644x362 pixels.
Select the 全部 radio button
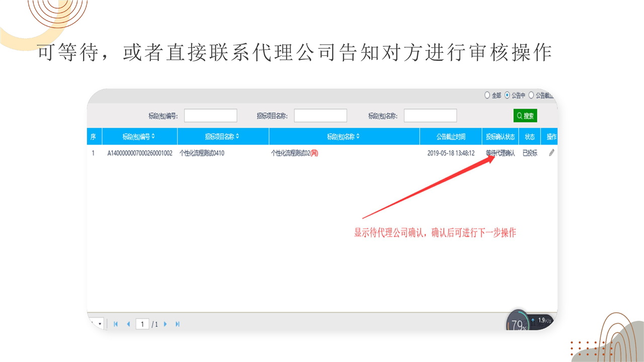point(487,95)
